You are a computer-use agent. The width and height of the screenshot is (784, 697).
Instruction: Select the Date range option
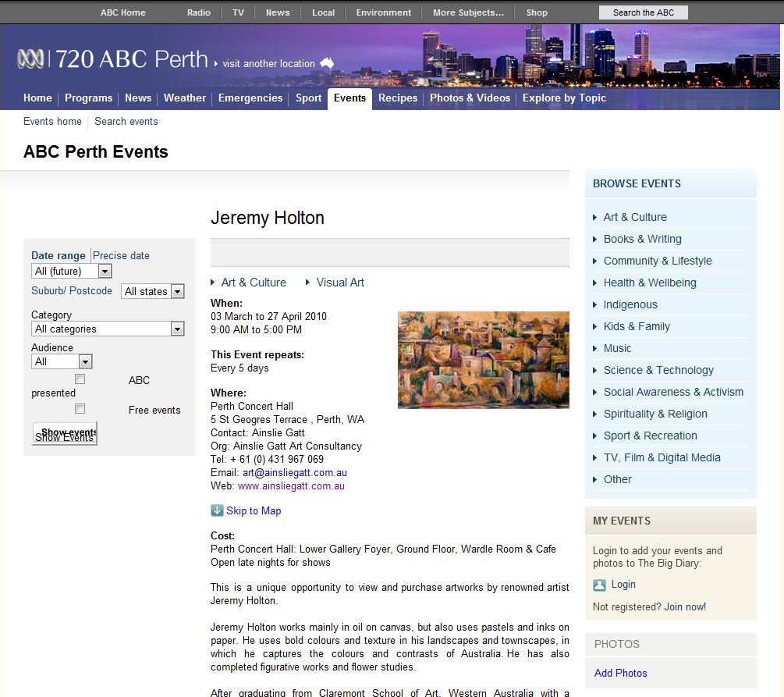point(58,255)
